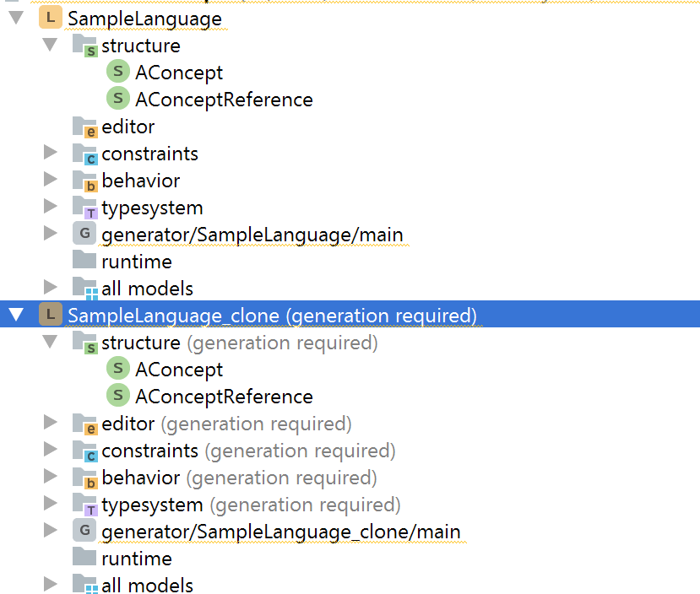This screenshot has height=594, width=700.
Task: Collapse the structure node in SampleLanguage_clone
Action: pyautogui.click(x=50, y=343)
